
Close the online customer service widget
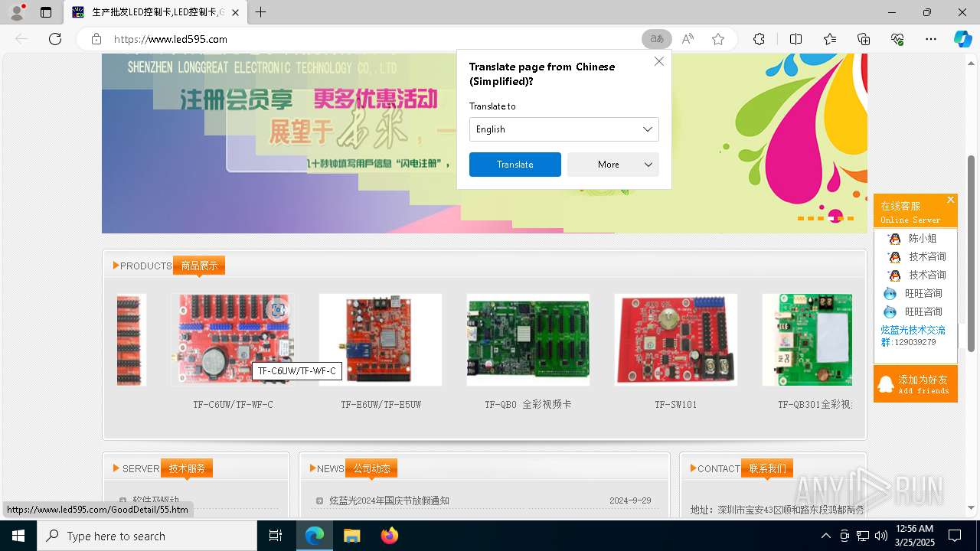pyautogui.click(x=950, y=200)
